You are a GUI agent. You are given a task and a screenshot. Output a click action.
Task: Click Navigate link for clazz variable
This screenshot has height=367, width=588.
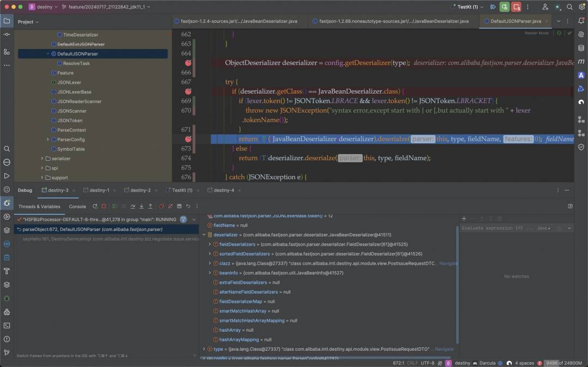click(x=448, y=263)
